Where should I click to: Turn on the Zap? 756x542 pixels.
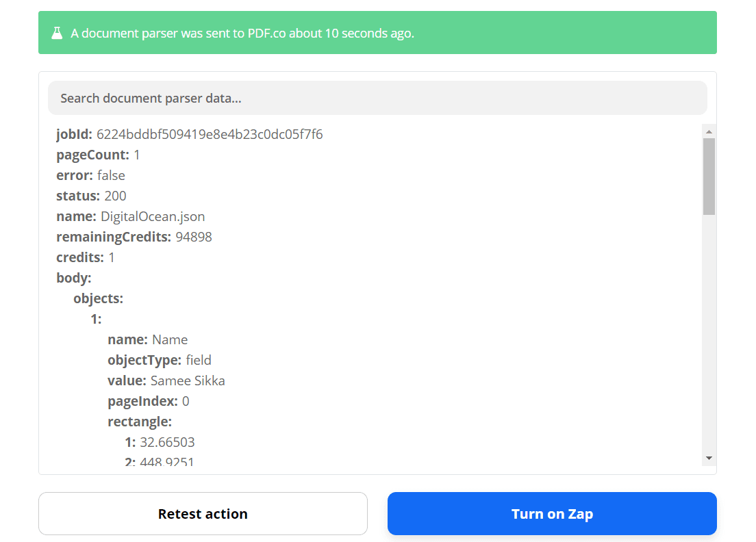click(x=552, y=513)
